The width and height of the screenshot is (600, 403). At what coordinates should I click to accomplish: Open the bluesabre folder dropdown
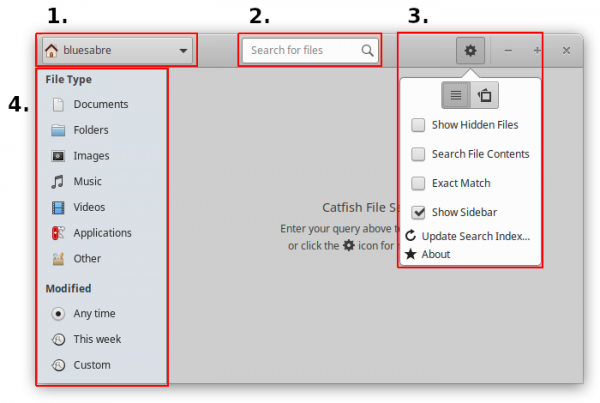pyautogui.click(x=117, y=51)
